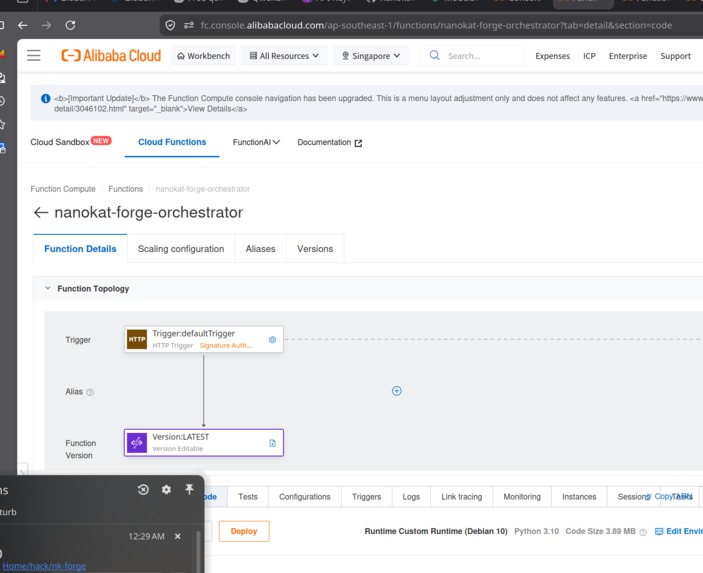Open the All Resources dropdown

284,56
